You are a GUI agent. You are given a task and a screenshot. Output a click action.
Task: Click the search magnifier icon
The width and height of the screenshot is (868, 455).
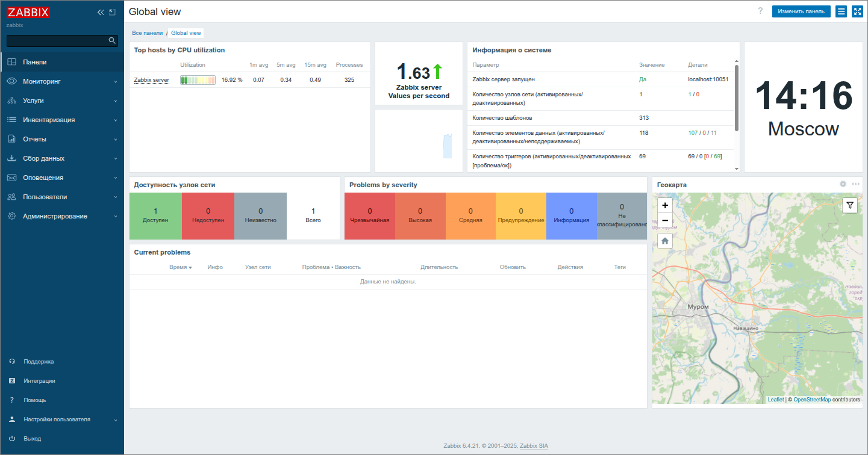tap(112, 40)
